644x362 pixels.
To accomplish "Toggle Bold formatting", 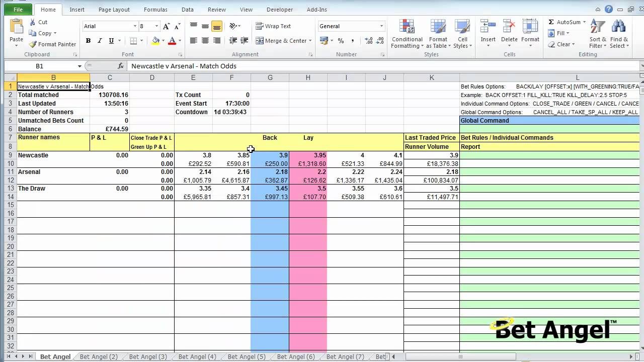I will click(x=88, y=41).
